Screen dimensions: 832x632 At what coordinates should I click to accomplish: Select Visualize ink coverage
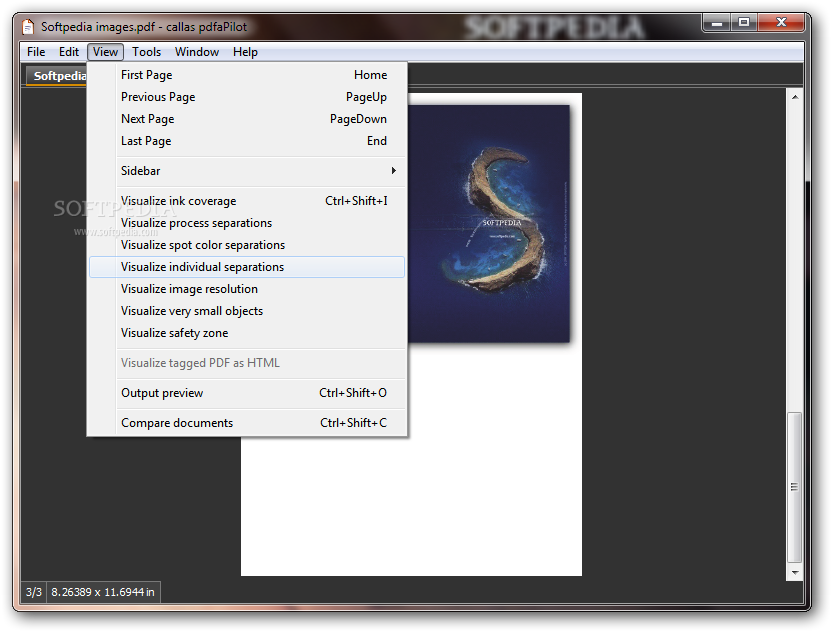click(x=247, y=201)
